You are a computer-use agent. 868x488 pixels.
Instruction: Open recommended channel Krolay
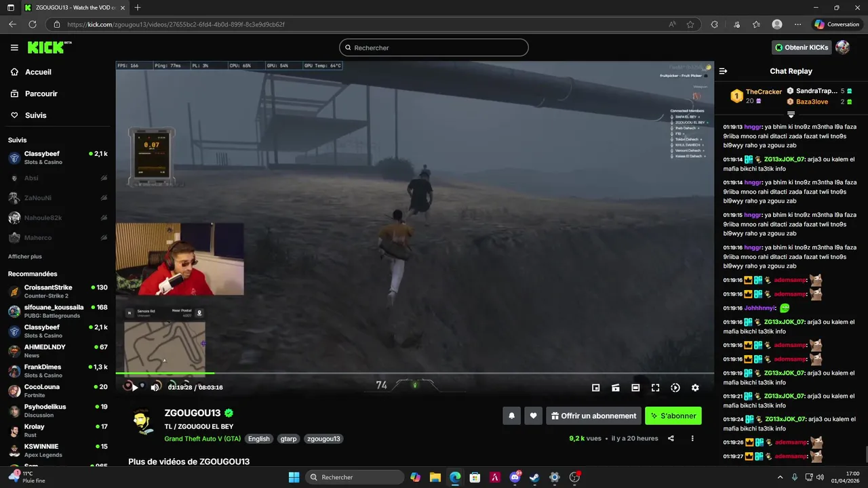point(58,430)
